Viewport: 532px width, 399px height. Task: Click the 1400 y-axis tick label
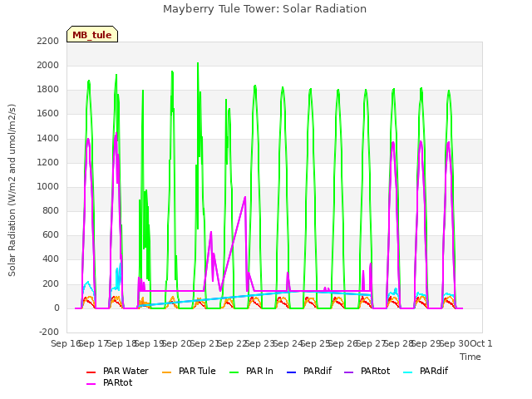point(48,138)
